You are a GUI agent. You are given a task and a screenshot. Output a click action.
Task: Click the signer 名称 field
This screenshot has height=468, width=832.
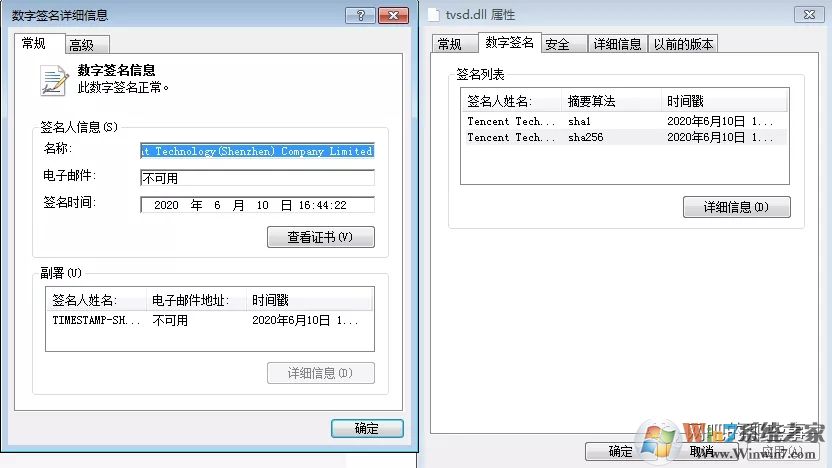(x=257, y=151)
